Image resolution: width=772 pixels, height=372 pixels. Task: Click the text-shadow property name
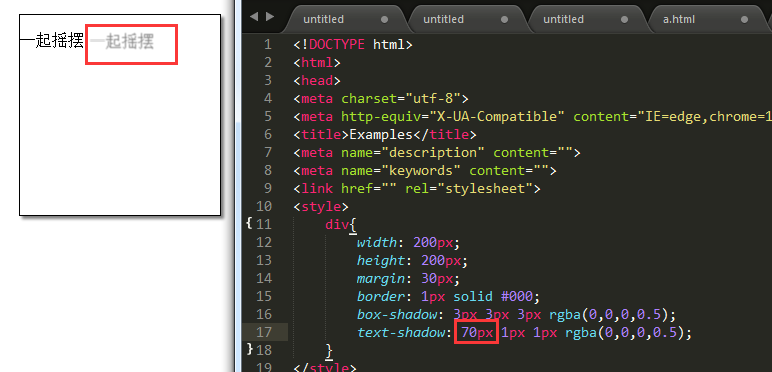(401, 333)
